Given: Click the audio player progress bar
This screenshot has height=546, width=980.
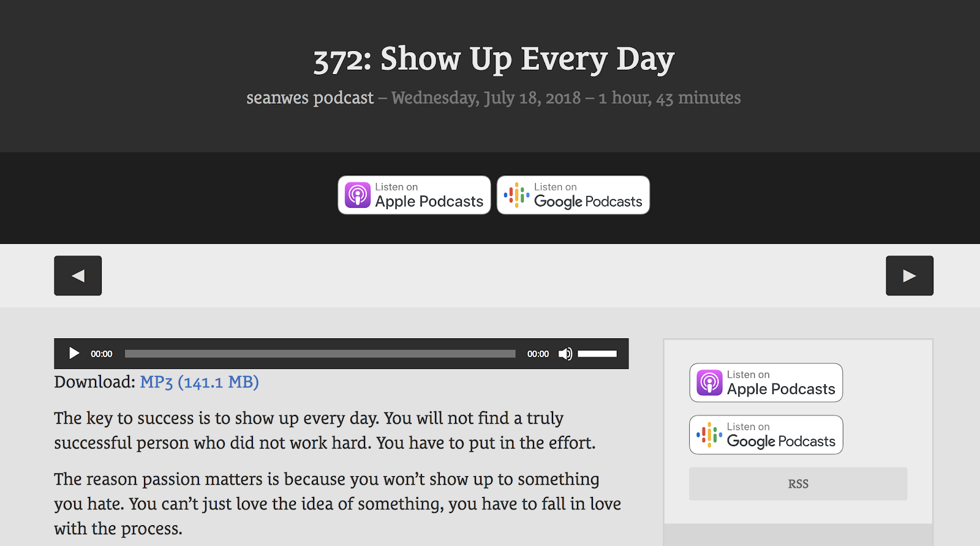Looking at the screenshot, I should (x=320, y=354).
